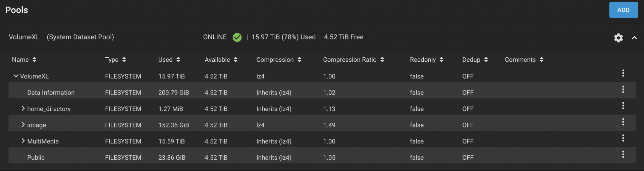Collapse the VolumeXL pool panel
This screenshot has height=171, width=644.
tap(634, 38)
